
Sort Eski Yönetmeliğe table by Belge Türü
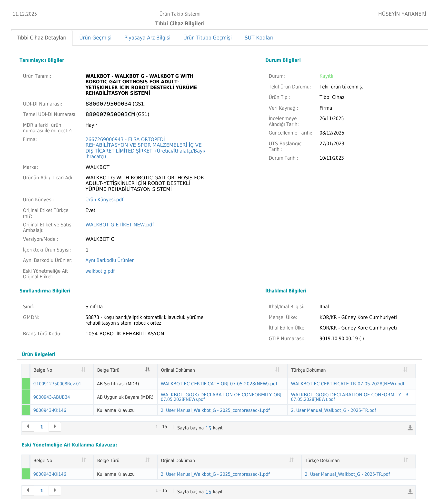(x=147, y=460)
